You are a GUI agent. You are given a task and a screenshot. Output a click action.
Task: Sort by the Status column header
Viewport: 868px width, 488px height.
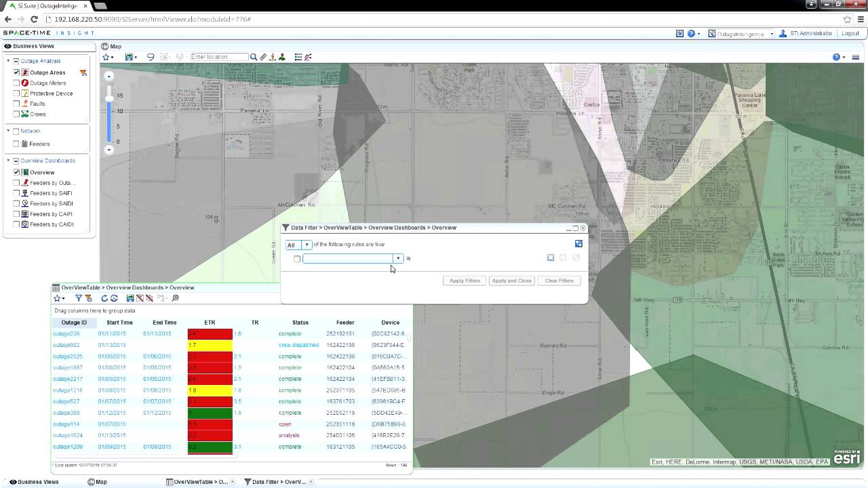[x=300, y=323]
